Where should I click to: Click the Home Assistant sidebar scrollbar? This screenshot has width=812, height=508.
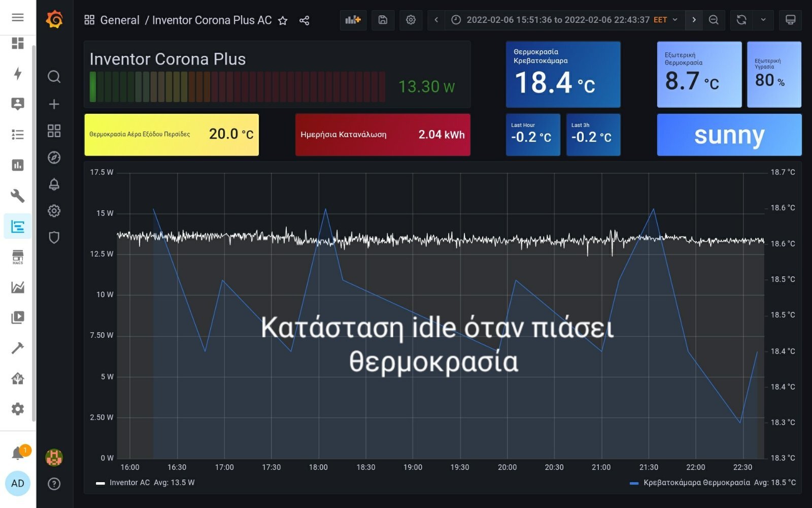[33, 234]
